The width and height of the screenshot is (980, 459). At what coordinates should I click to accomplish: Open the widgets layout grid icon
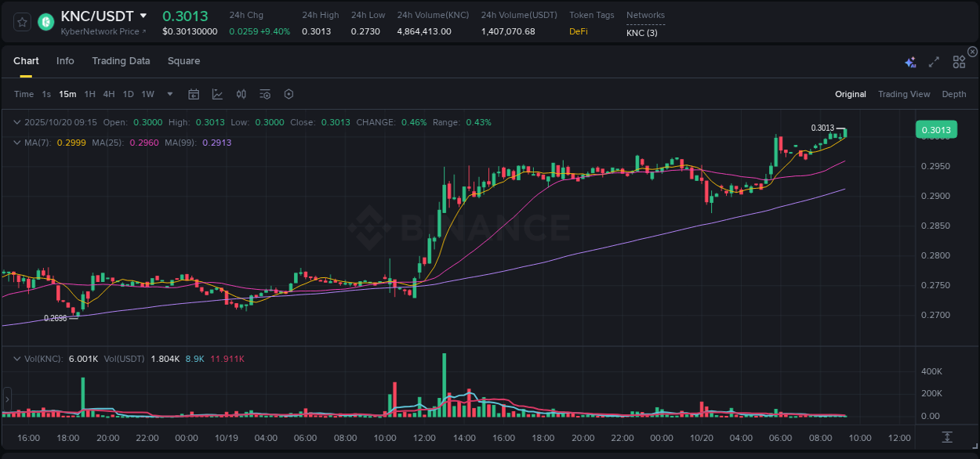[x=959, y=60]
